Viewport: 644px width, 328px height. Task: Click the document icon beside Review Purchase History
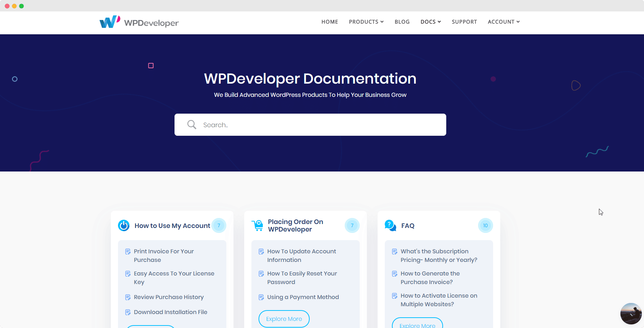point(128,297)
